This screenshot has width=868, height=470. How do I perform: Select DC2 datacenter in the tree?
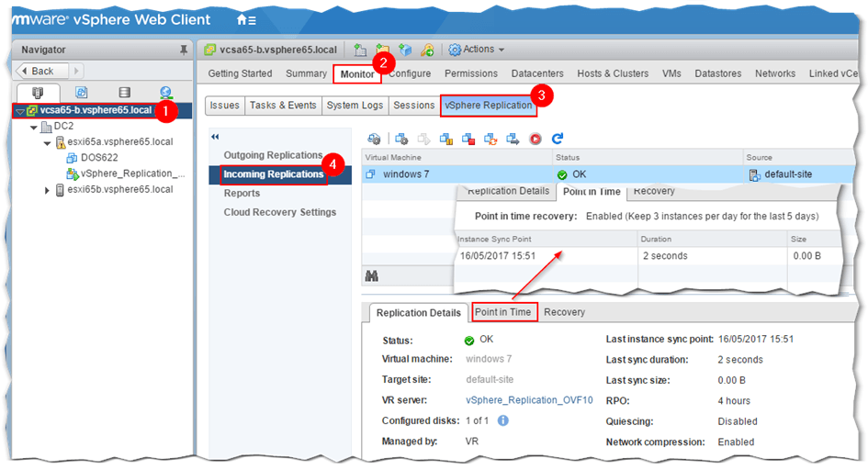(x=63, y=126)
